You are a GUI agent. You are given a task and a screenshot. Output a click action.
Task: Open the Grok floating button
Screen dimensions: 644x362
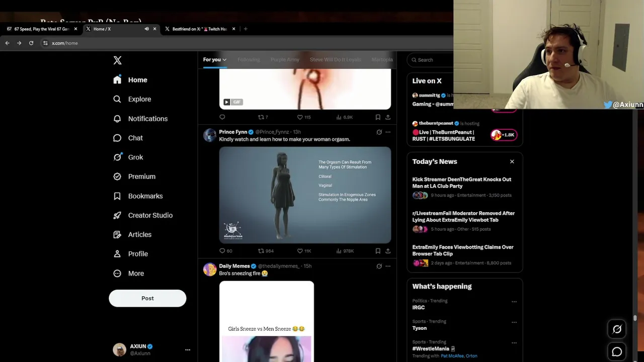pyautogui.click(x=617, y=329)
